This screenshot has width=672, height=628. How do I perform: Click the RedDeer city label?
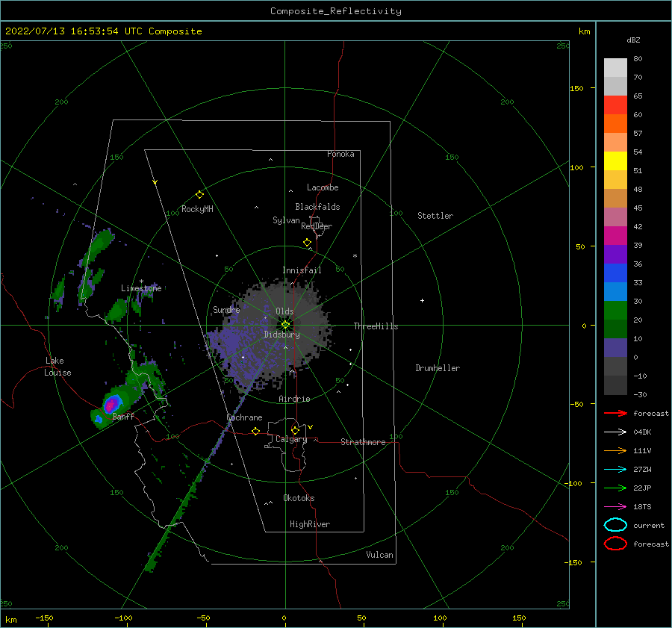click(x=317, y=226)
